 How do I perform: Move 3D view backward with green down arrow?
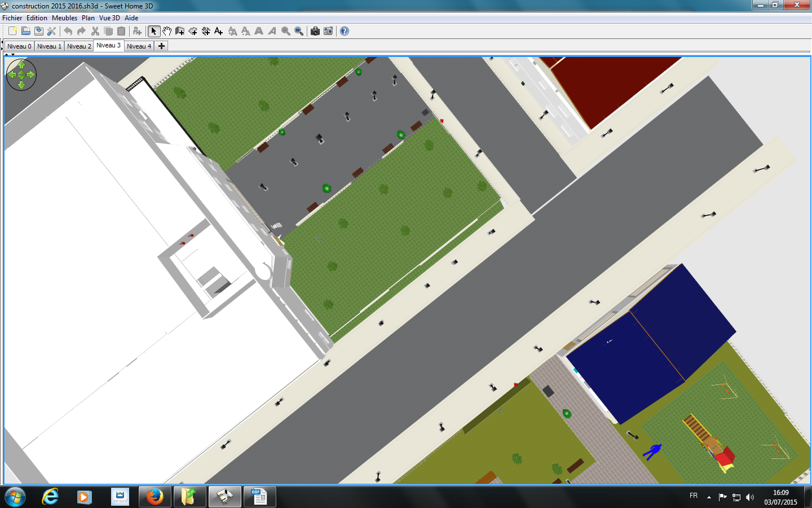pos(21,85)
